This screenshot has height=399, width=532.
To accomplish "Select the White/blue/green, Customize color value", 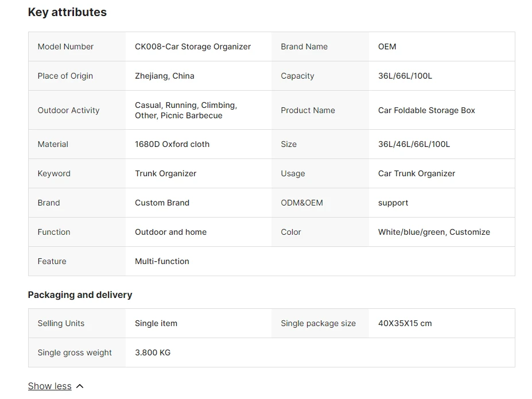I will tap(434, 232).
